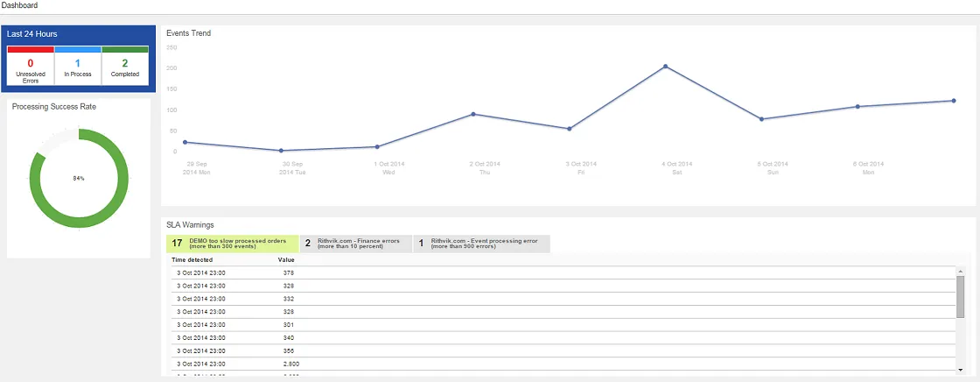The width and height of the screenshot is (980, 382).
Task: Click the 4 Oct 2014 peak data point
Action: click(666, 66)
